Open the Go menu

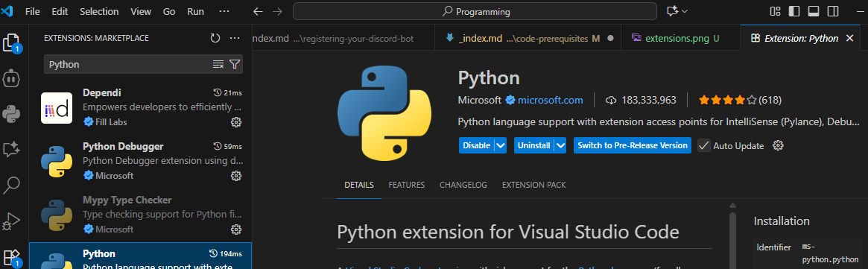pos(169,11)
